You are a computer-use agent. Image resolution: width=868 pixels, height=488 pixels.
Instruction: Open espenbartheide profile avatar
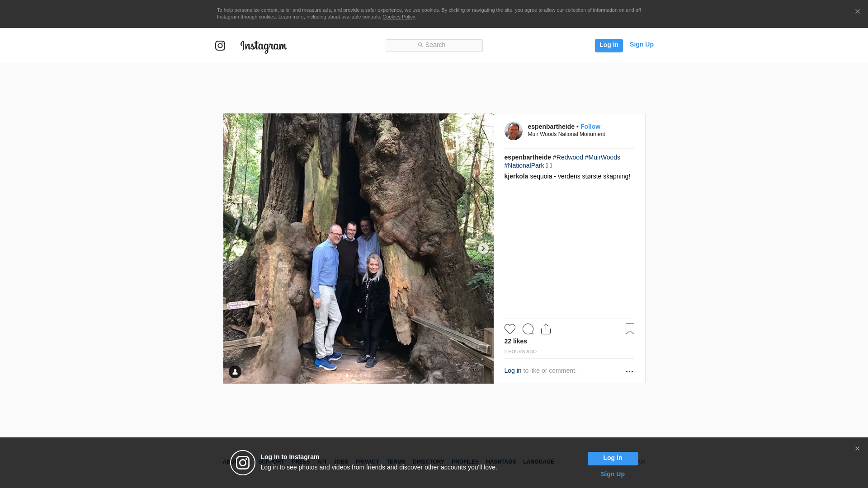(x=514, y=131)
